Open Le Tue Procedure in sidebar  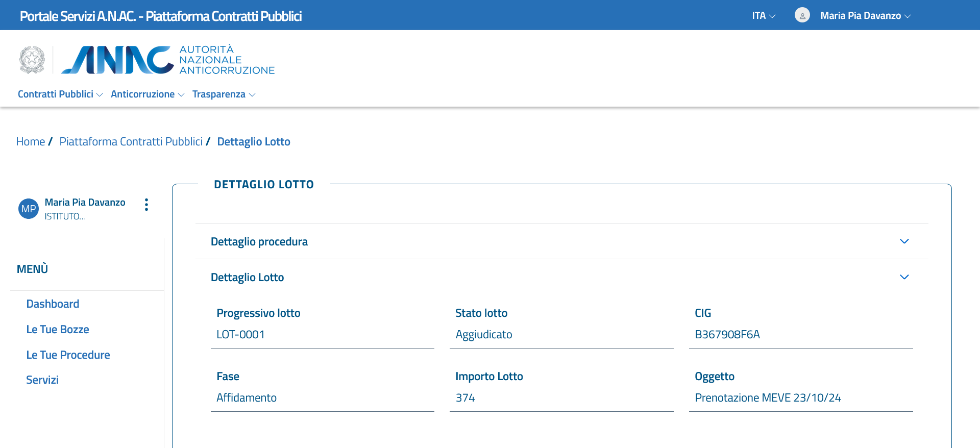pyautogui.click(x=68, y=355)
